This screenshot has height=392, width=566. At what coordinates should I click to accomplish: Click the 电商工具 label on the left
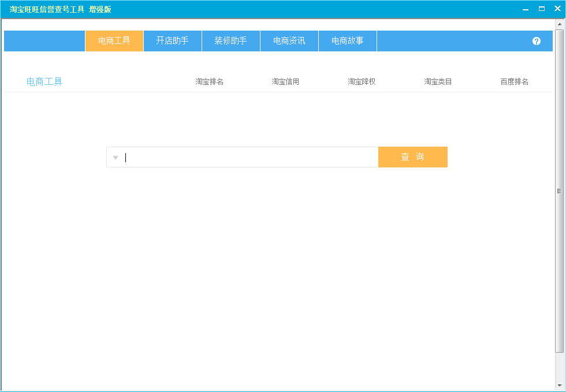pos(44,81)
